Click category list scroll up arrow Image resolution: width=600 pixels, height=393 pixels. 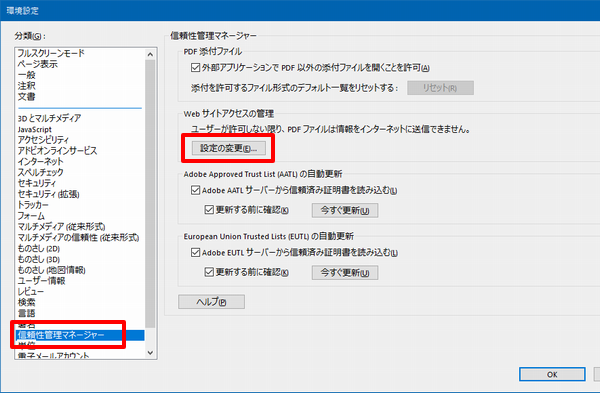pyautogui.click(x=150, y=54)
